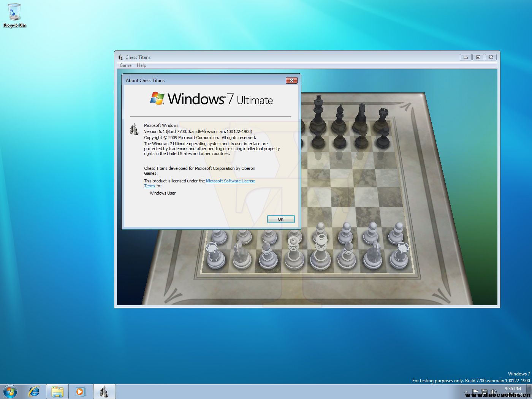
Task: Open Windows Media Player from the taskbar
Action: [x=80, y=391]
